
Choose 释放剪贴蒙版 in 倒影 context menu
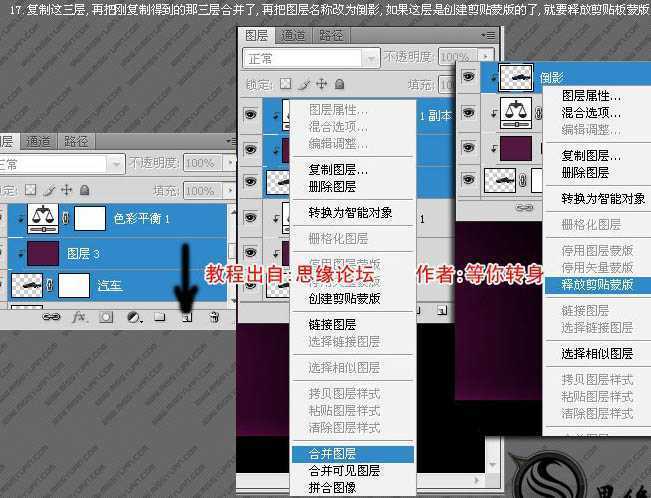point(598,285)
